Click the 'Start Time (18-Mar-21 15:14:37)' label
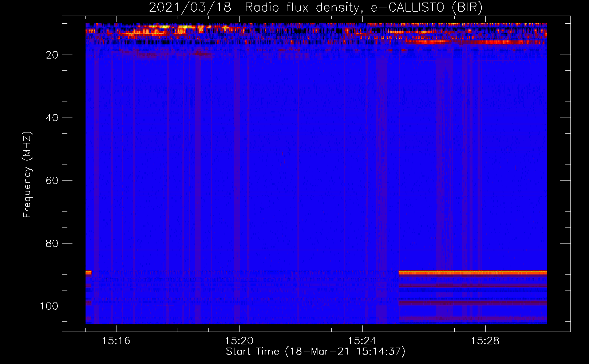This screenshot has width=589, height=364. coord(316,352)
